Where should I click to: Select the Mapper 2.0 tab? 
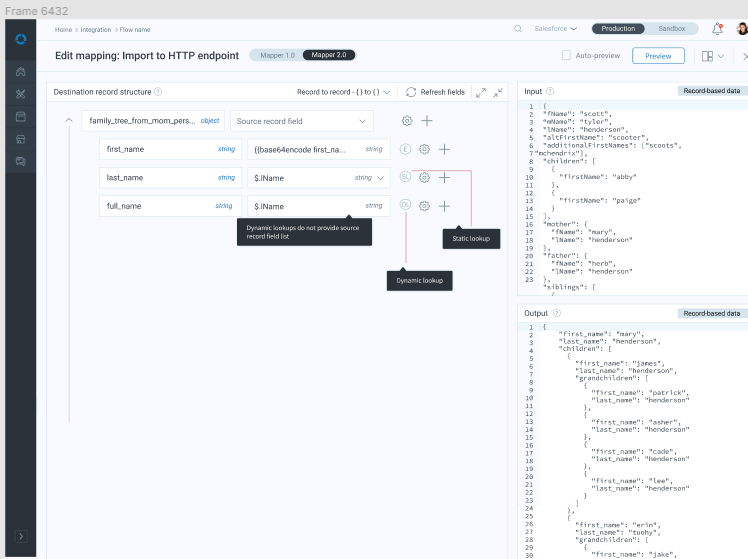pyautogui.click(x=329, y=55)
